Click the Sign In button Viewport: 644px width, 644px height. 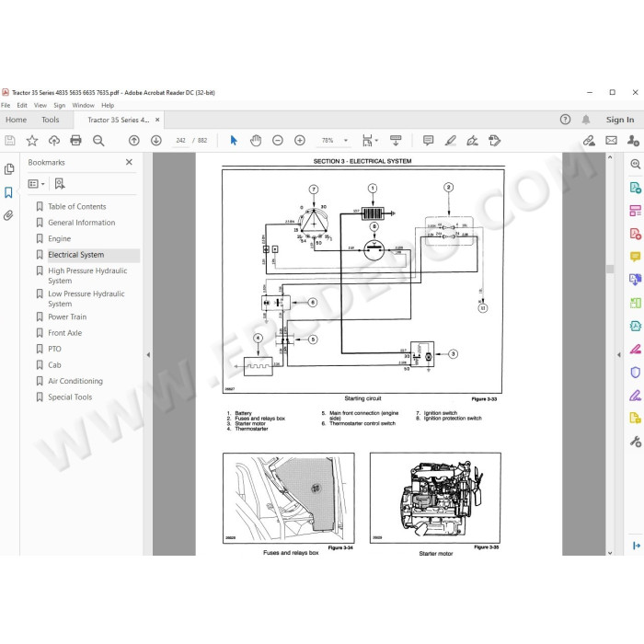coord(620,120)
